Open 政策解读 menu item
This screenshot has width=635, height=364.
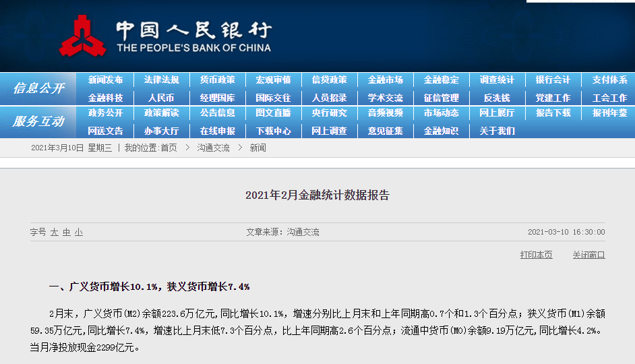161,113
